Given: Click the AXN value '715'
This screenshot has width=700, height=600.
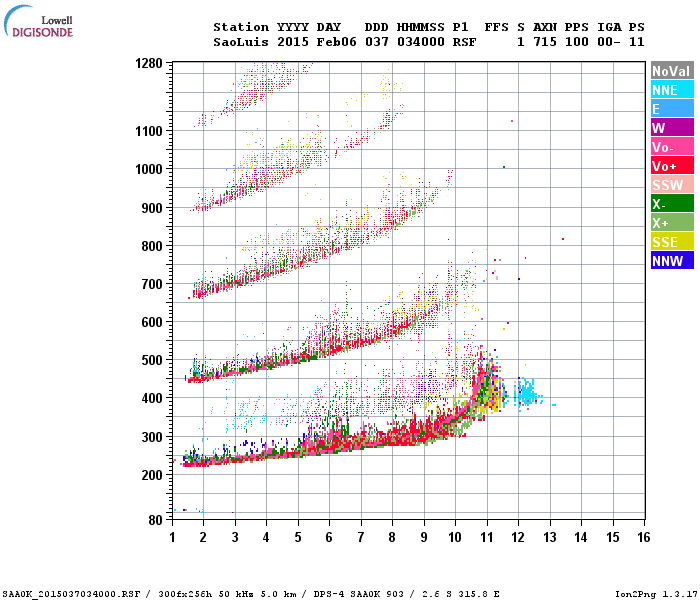Looking at the screenshot, I should click(x=545, y=42).
